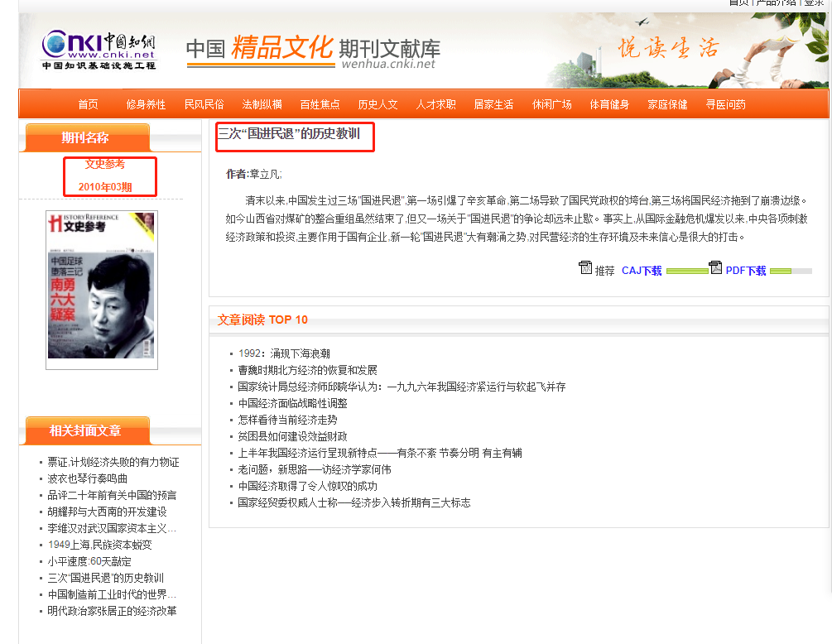The width and height of the screenshot is (832, 644).
Task: Open the 首页 navigation item
Action: (x=88, y=104)
